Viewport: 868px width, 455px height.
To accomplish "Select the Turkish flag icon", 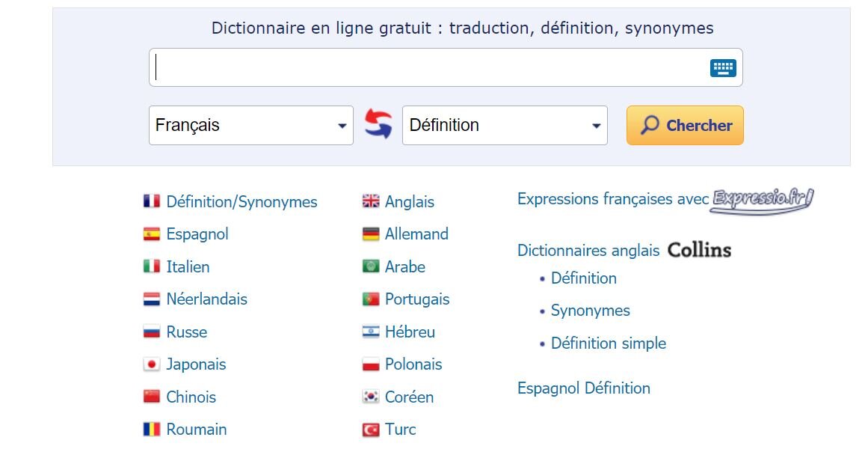I will pyautogui.click(x=372, y=430).
